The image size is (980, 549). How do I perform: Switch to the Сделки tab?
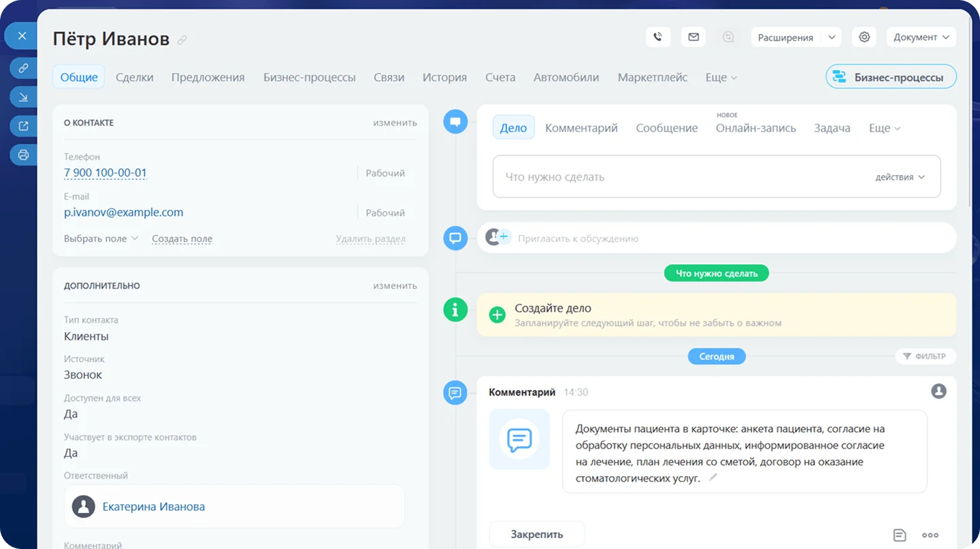pos(135,78)
